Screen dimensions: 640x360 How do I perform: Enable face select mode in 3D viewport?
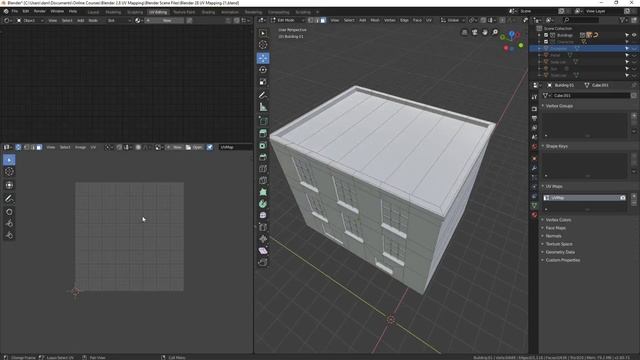(x=323, y=20)
